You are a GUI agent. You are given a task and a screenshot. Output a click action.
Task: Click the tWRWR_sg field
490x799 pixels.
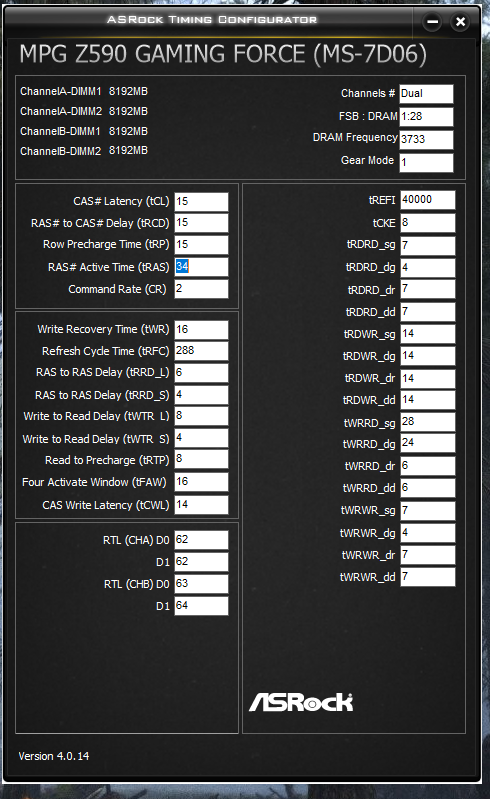(428, 511)
